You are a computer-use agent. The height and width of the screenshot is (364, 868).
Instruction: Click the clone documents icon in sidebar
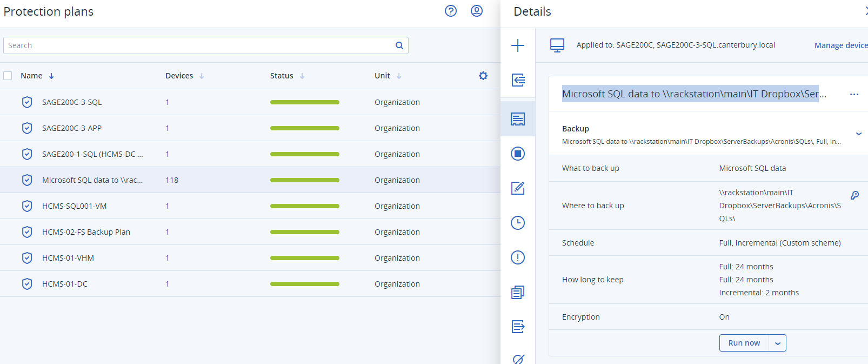[x=518, y=292]
